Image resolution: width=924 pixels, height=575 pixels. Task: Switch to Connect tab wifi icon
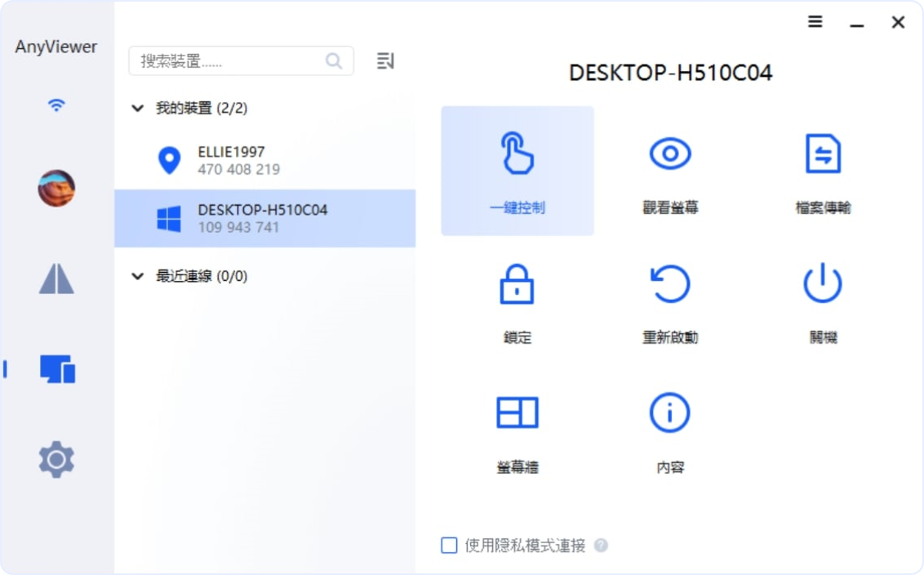point(56,105)
